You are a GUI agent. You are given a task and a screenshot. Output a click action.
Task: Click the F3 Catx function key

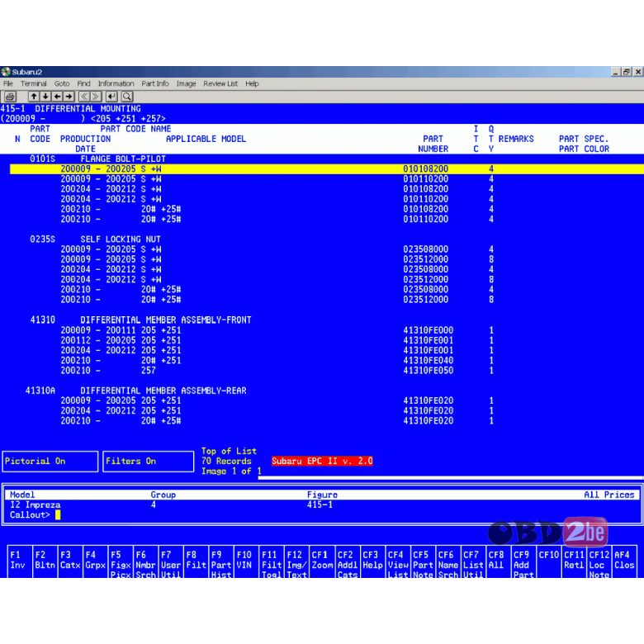(x=70, y=561)
